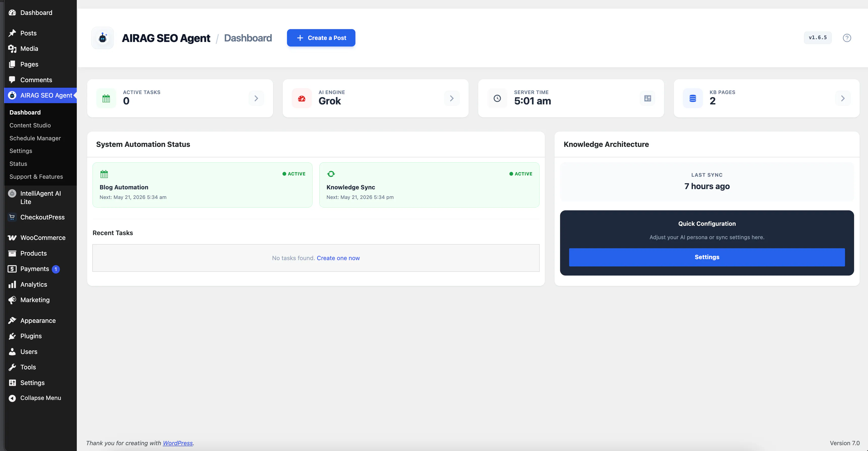
Task: Click the Tools wrench icon
Action: coord(12,367)
